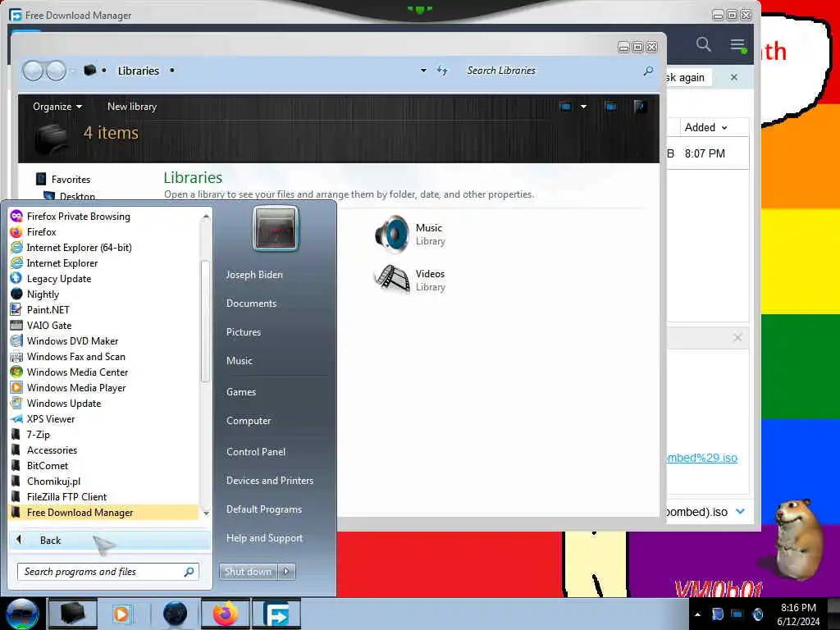Open the view options dropdown arrow

(x=583, y=107)
